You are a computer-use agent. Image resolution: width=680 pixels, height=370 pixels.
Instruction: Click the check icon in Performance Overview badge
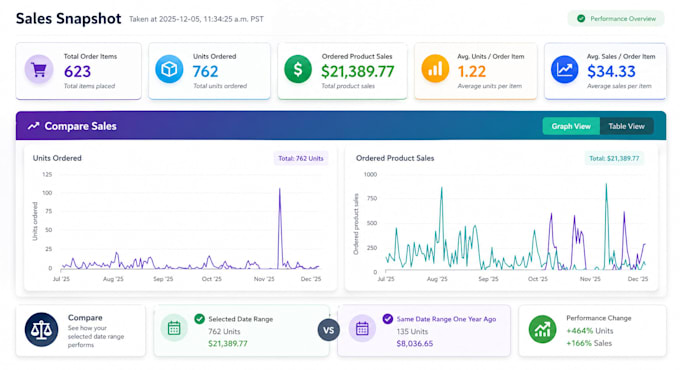[581, 19]
